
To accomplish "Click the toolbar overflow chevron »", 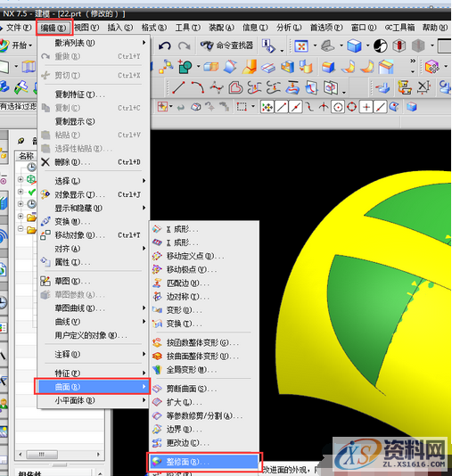I will 413,61.
